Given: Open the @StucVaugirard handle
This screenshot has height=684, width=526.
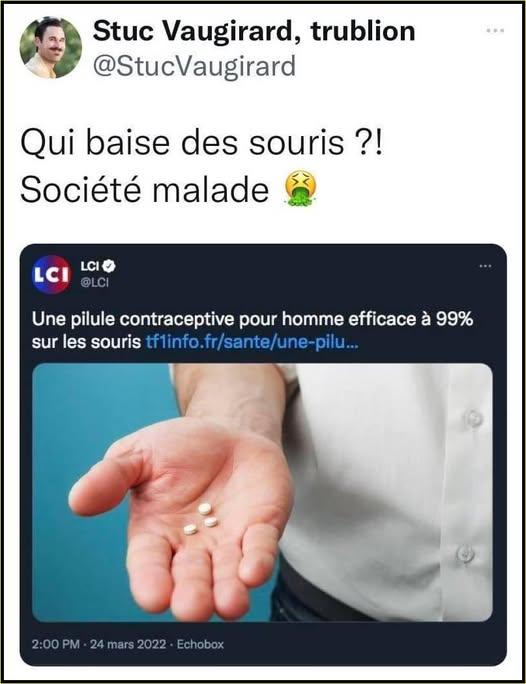Looking at the screenshot, I should coord(195,67).
